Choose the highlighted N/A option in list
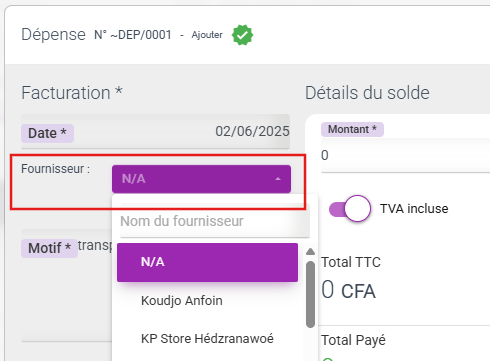 [x=207, y=262]
